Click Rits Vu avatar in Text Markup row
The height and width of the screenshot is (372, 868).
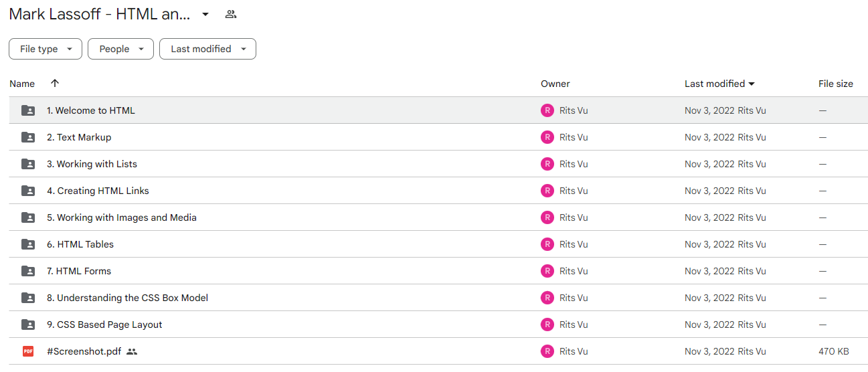tap(547, 137)
